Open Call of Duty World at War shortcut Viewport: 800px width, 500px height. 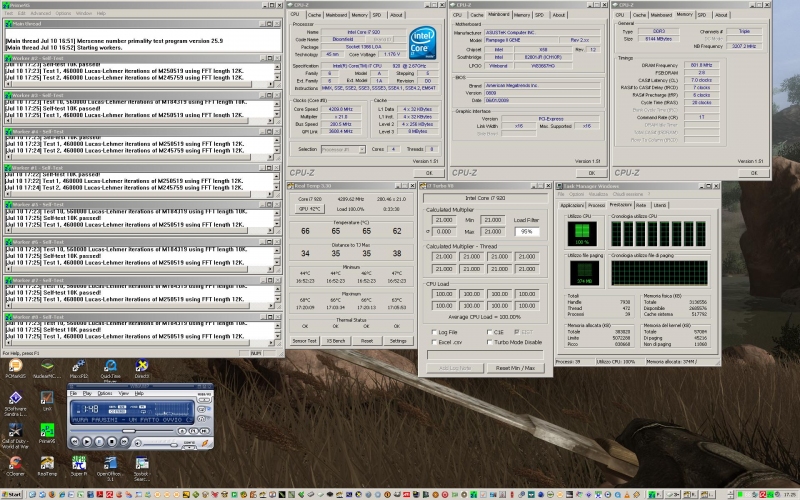15,429
